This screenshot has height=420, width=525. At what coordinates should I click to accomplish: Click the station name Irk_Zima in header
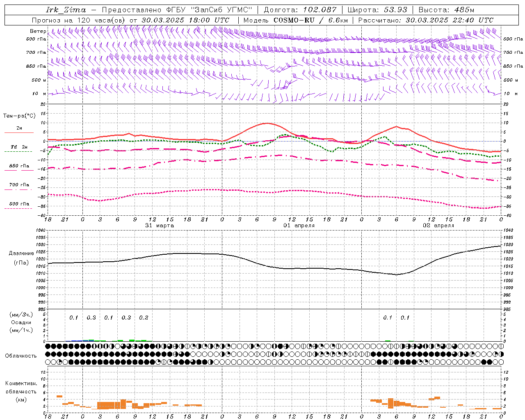coord(66,10)
